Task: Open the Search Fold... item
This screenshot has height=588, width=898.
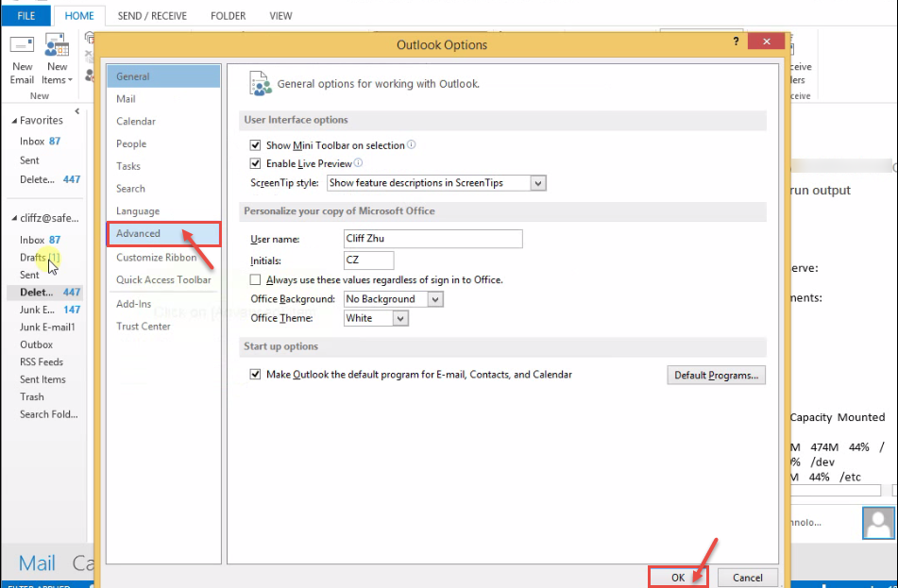Action: (49, 414)
